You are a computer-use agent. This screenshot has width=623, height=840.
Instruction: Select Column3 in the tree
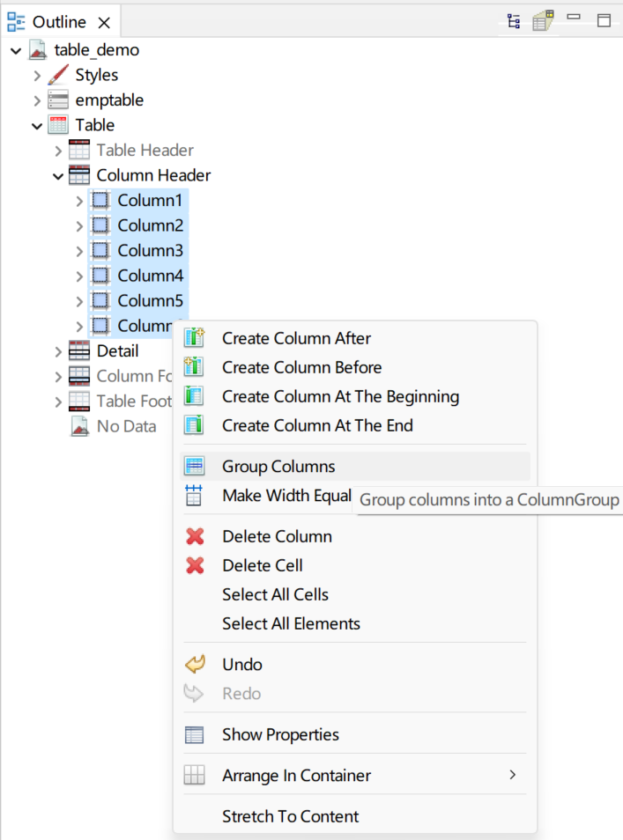[148, 250]
